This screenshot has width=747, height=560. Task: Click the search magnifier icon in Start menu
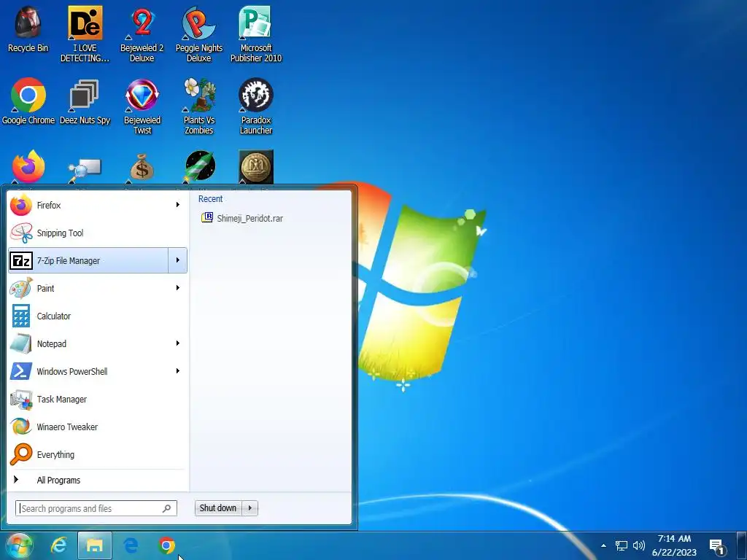tap(167, 508)
